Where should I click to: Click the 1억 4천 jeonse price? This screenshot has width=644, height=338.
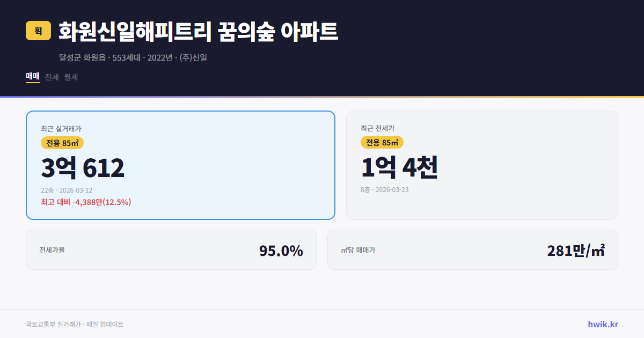(399, 168)
